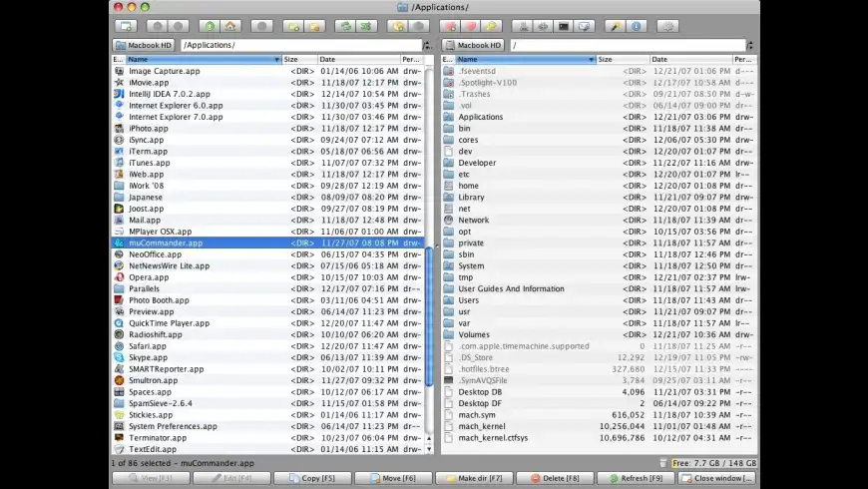
Task: Toggle sort on right Name column header
Action: click(x=526, y=59)
